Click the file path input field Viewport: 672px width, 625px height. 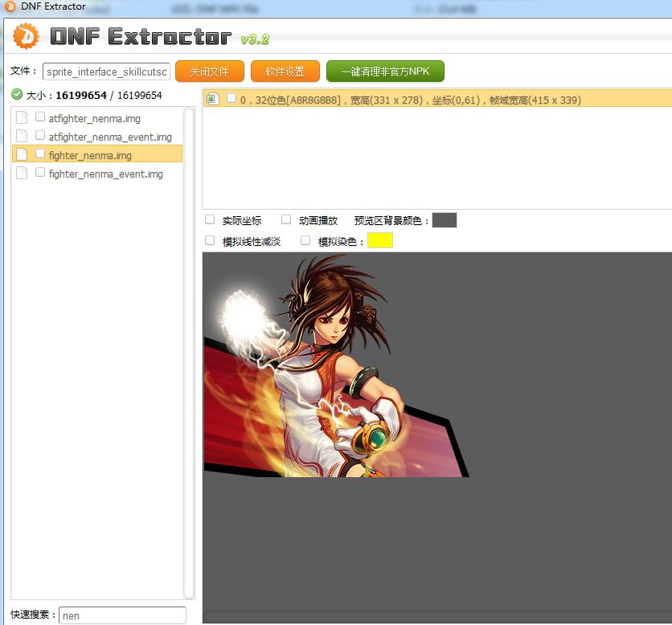(x=106, y=71)
